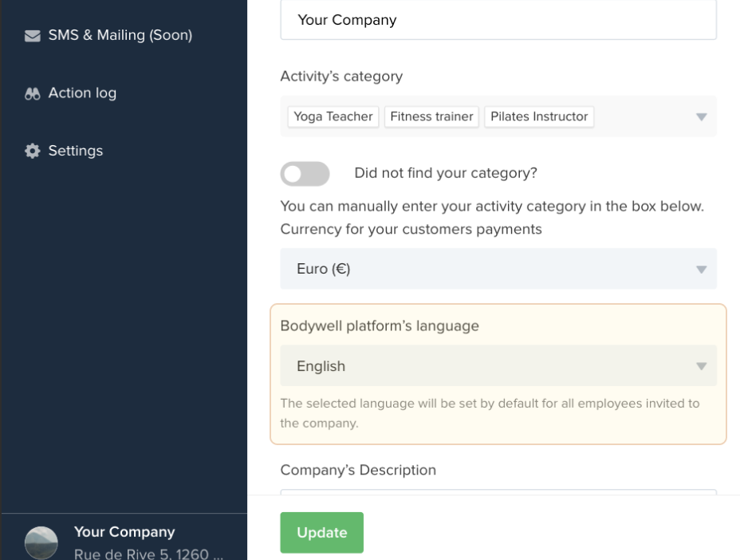Click the company avatar in the sidebar footer
This screenshot has width=740, height=560.
click(41, 542)
